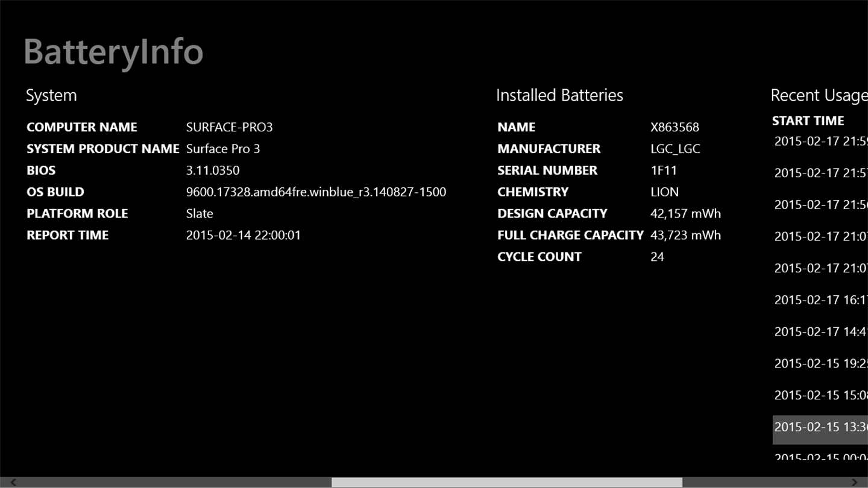Select the Installed Batteries heading
This screenshot has width=868, height=488.
point(559,95)
